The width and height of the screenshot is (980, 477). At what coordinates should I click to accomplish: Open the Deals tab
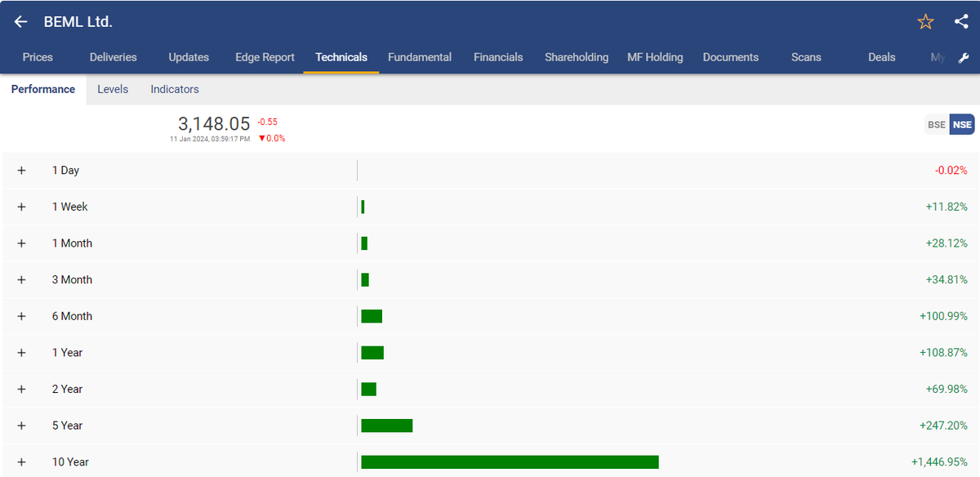(882, 57)
